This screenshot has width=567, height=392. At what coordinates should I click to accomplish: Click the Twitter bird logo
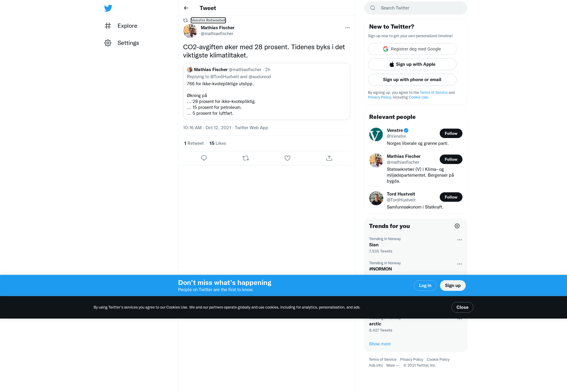(x=108, y=8)
